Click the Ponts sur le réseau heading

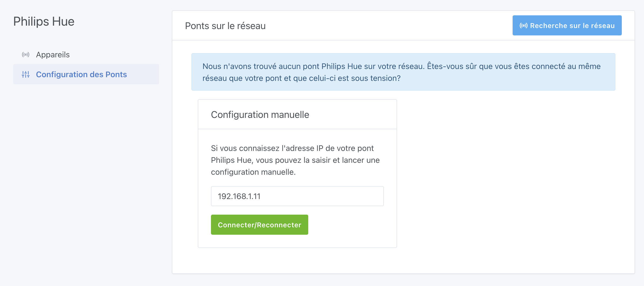(x=225, y=26)
